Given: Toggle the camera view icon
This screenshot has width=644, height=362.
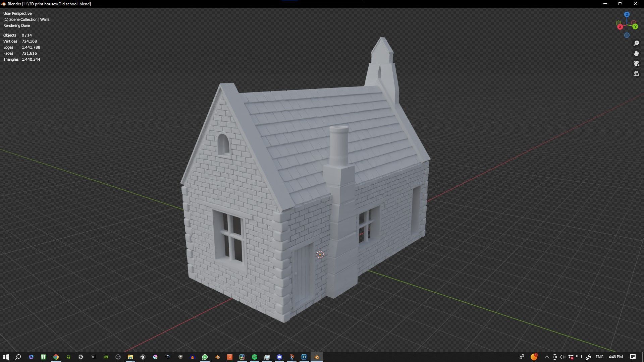Looking at the screenshot, I should click(x=636, y=63).
